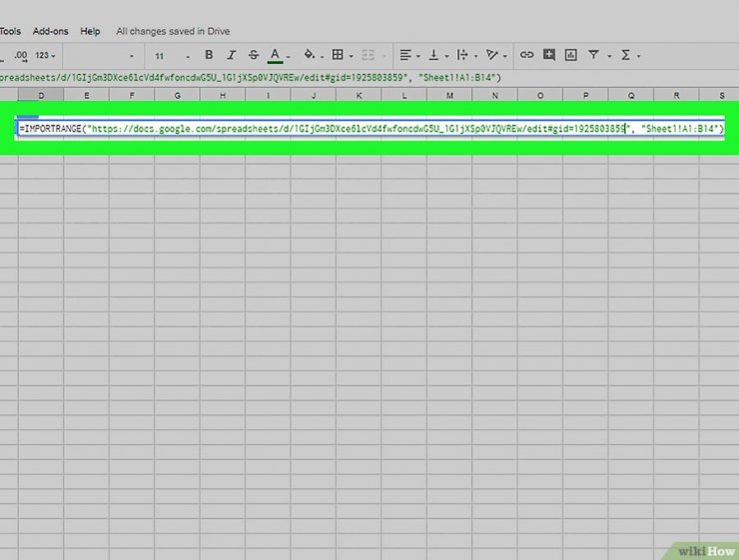The image size is (739, 560).
Task: Select column M header
Action: (449, 96)
